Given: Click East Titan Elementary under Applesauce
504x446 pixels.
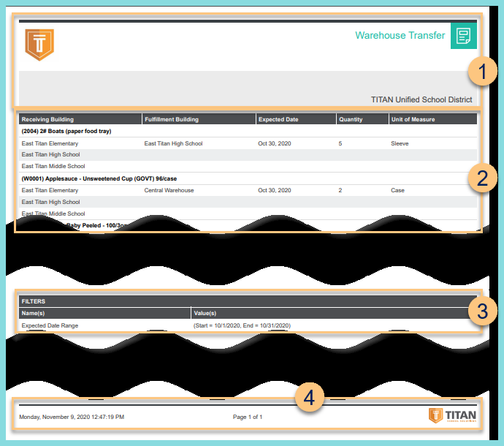Looking at the screenshot, I should (50, 190).
